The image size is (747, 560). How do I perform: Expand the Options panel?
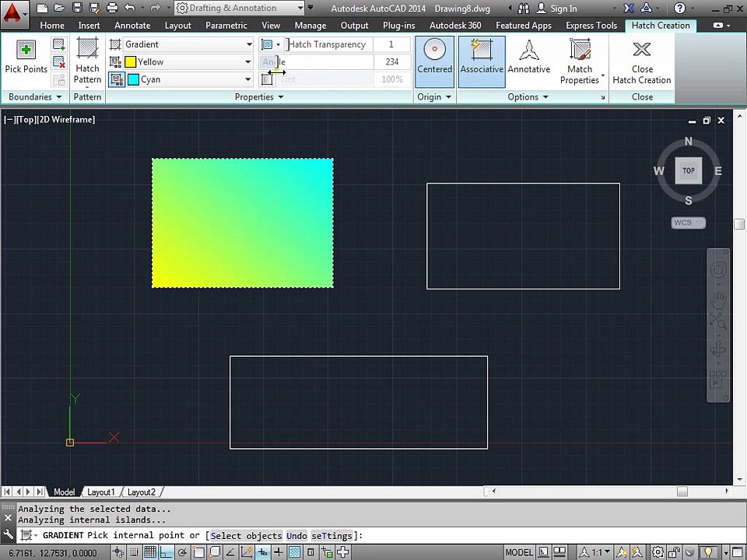tap(528, 96)
